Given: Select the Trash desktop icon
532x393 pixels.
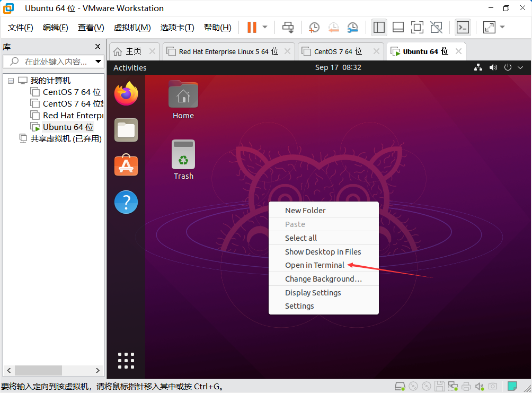Looking at the screenshot, I should coord(183,160).
